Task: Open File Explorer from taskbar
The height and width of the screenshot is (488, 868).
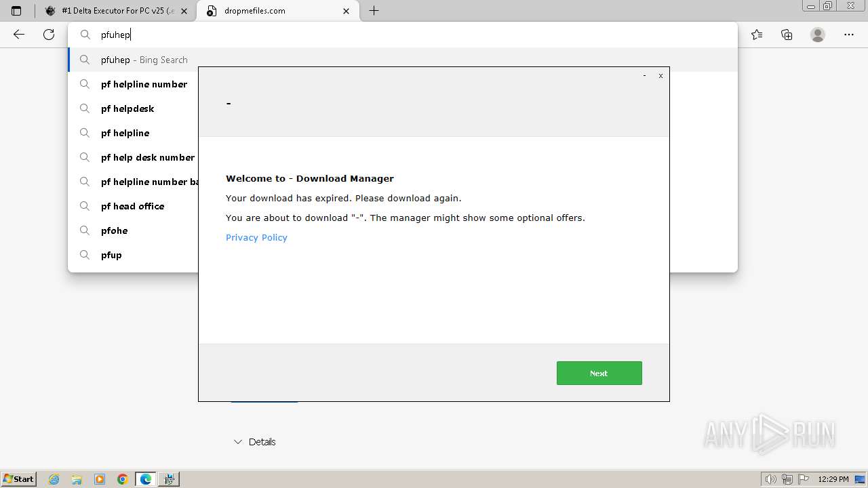Action: 77,479
